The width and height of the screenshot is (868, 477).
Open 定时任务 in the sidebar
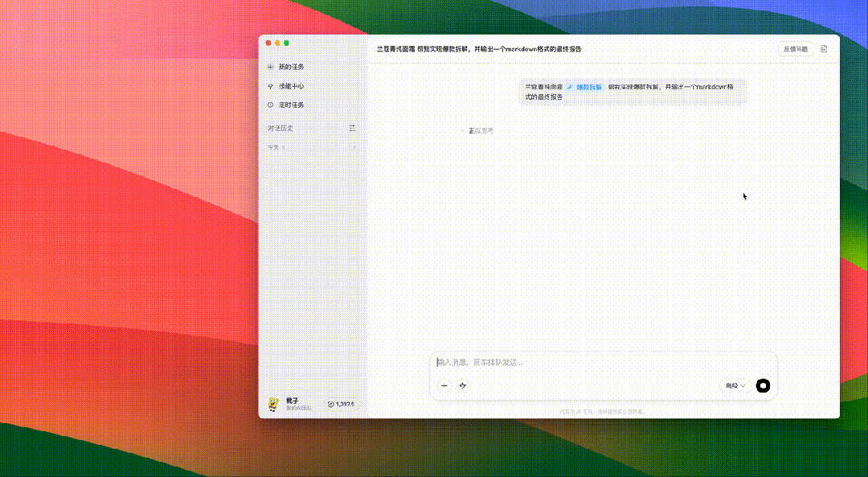[291, 105]
